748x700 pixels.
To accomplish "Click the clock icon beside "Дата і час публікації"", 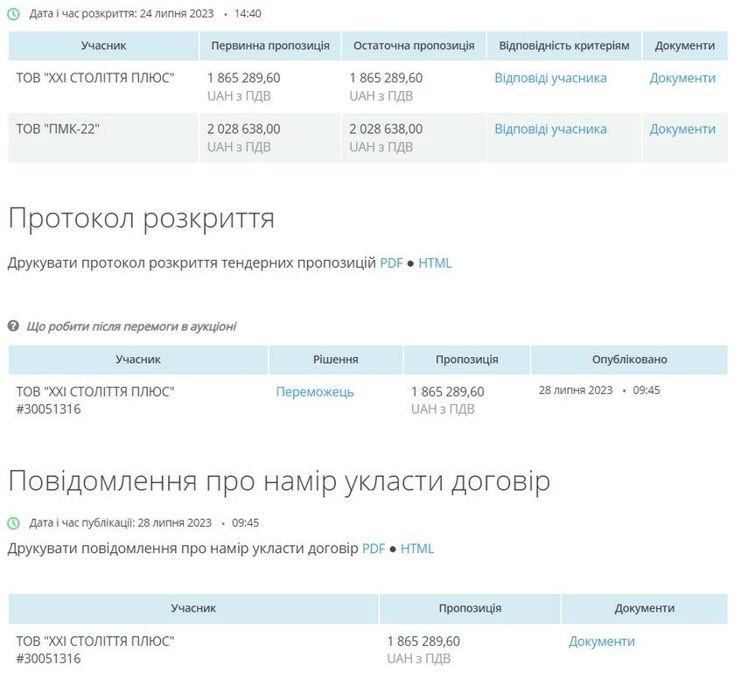I will [x=13, y=522].
